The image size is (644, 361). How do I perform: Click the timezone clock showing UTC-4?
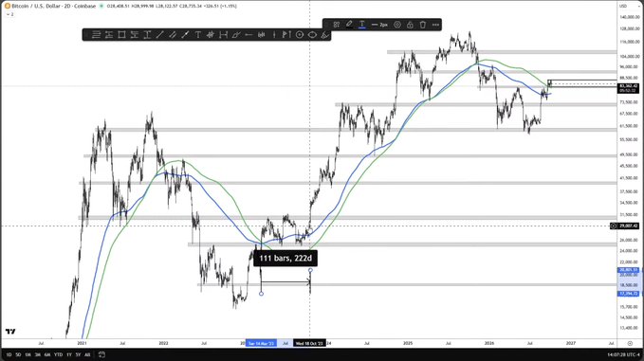point(623,354)
